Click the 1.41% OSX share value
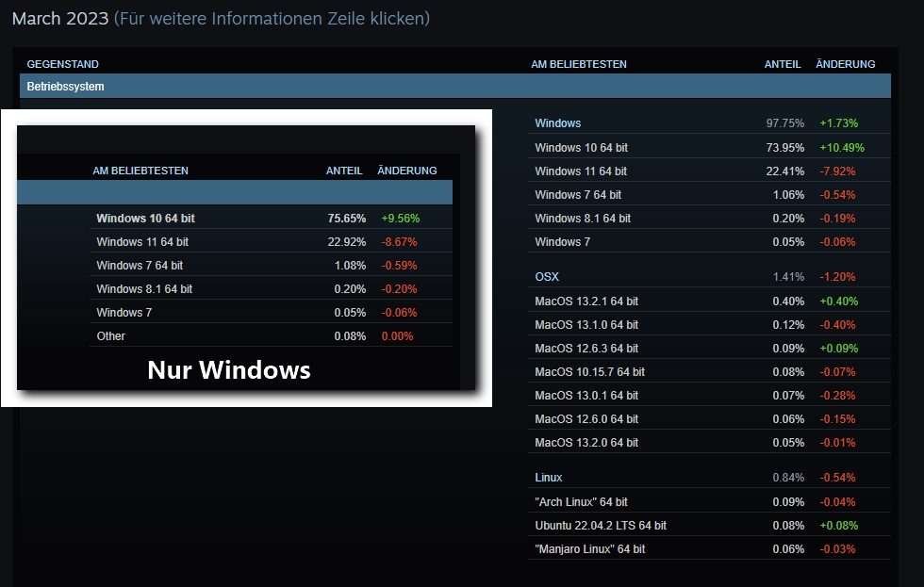 [788, 277]
